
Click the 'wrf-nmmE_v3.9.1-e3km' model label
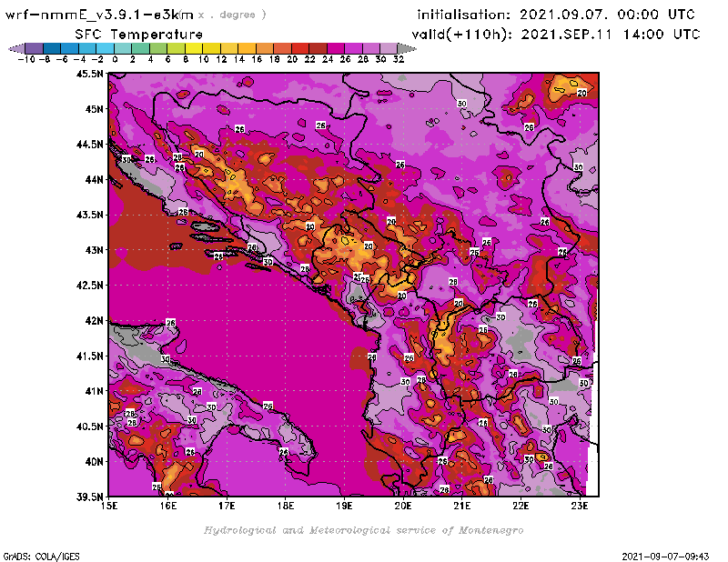[99, 15]
